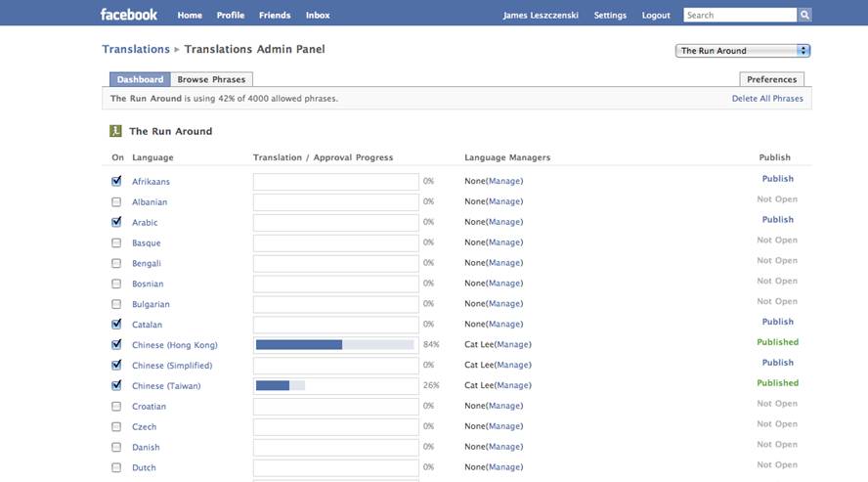Click The Run Around app icon
The height and width of the screenshot is (482, 868).
[x=115, y=131]
